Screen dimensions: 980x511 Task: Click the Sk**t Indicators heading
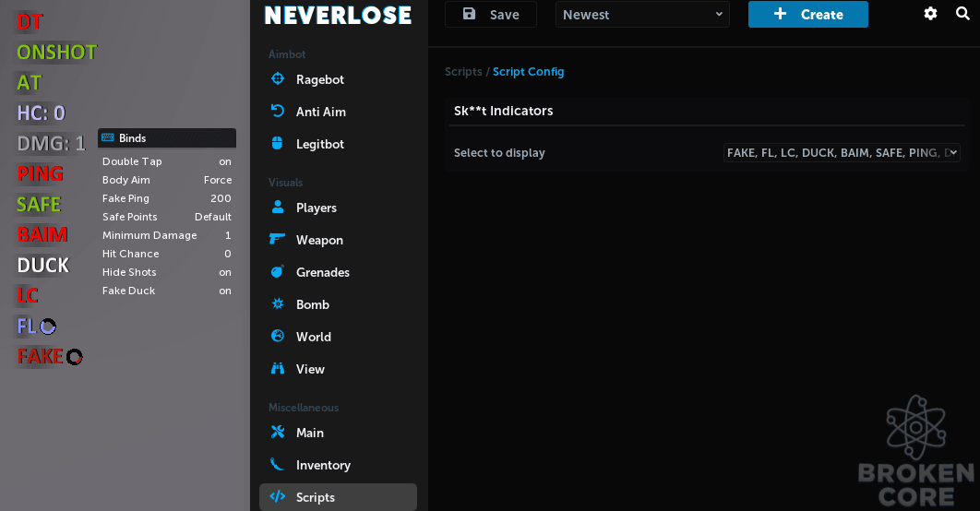pyautogui.click(x=503, y=111)
